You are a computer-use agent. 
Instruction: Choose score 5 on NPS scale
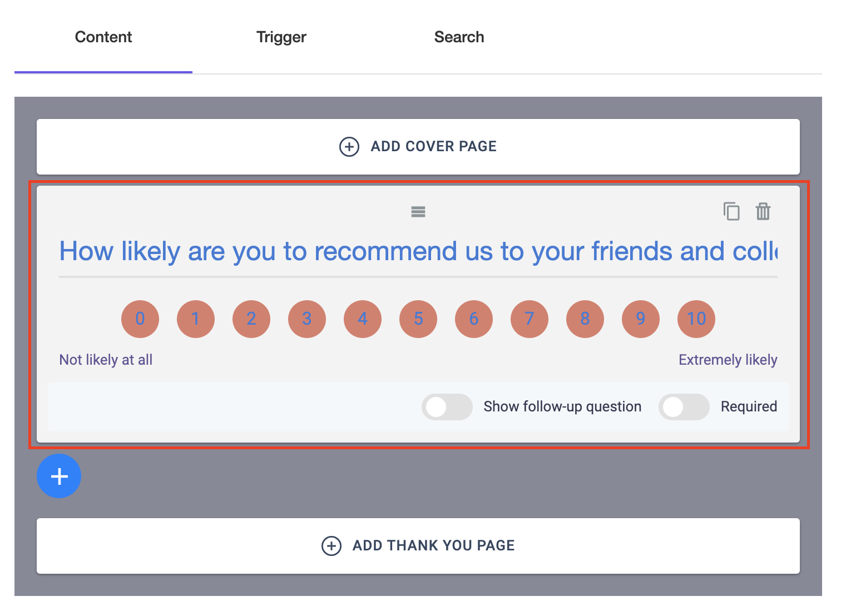418,319
